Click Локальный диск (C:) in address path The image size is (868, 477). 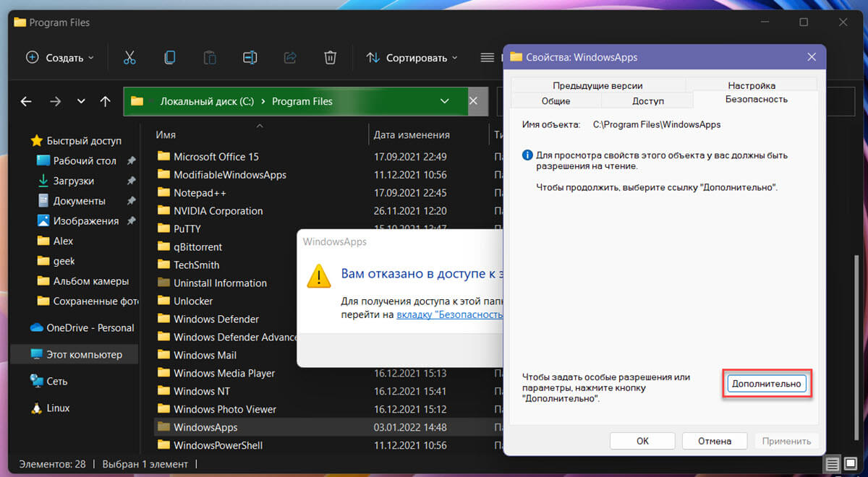[x=207, y=101]
